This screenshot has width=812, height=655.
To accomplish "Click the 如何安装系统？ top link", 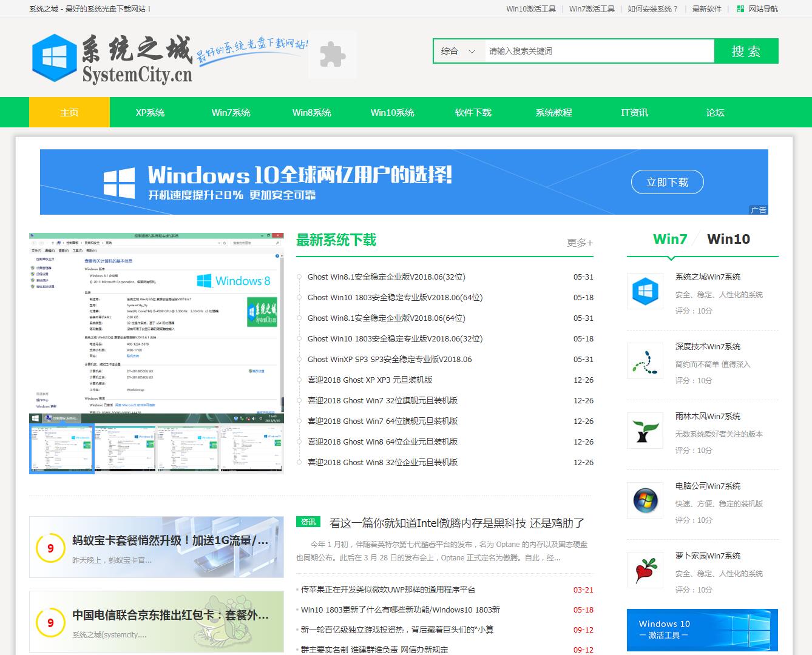I will (653, 8).
